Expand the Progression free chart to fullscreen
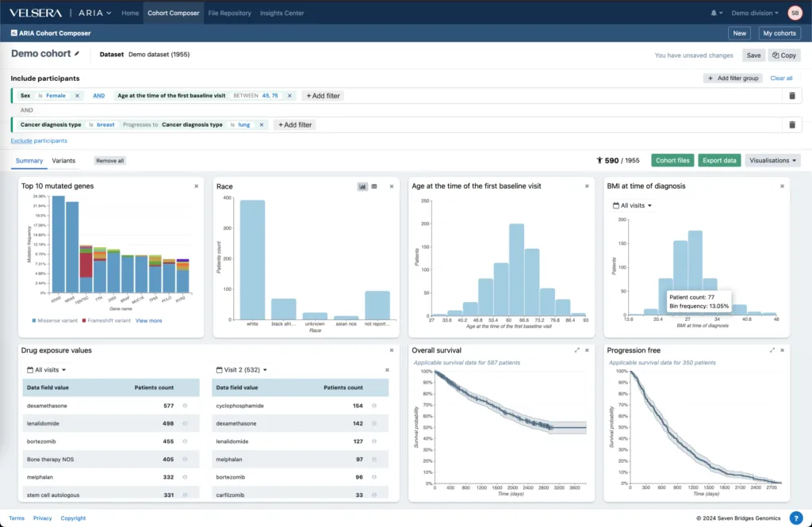 click(x=772, y=349)
